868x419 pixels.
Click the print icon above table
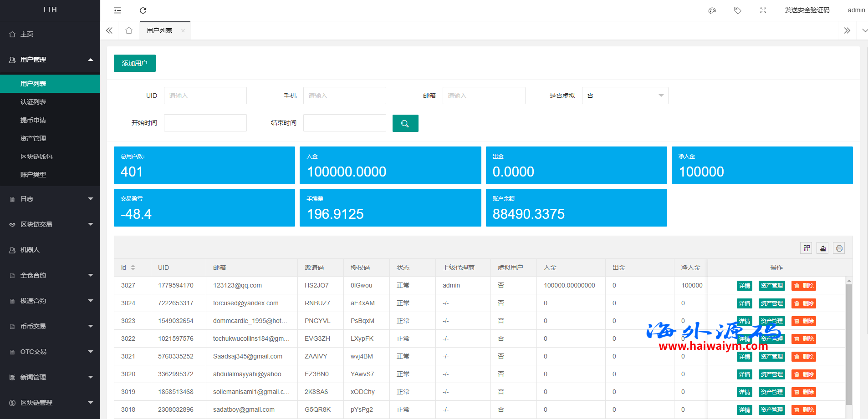click(839, 248)
